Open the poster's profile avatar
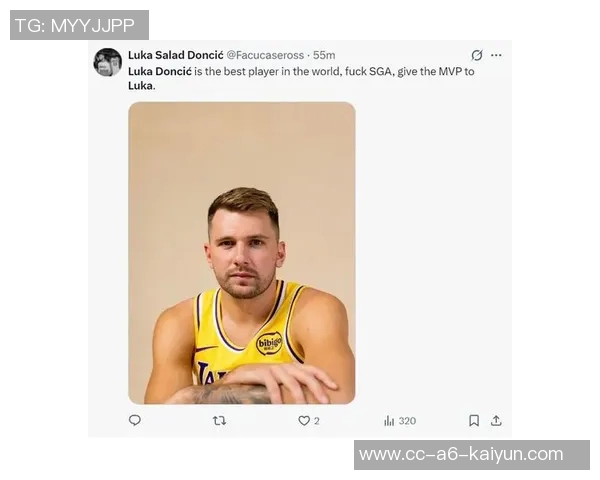Viewport: 600px width, 480px height. point(108,62)
